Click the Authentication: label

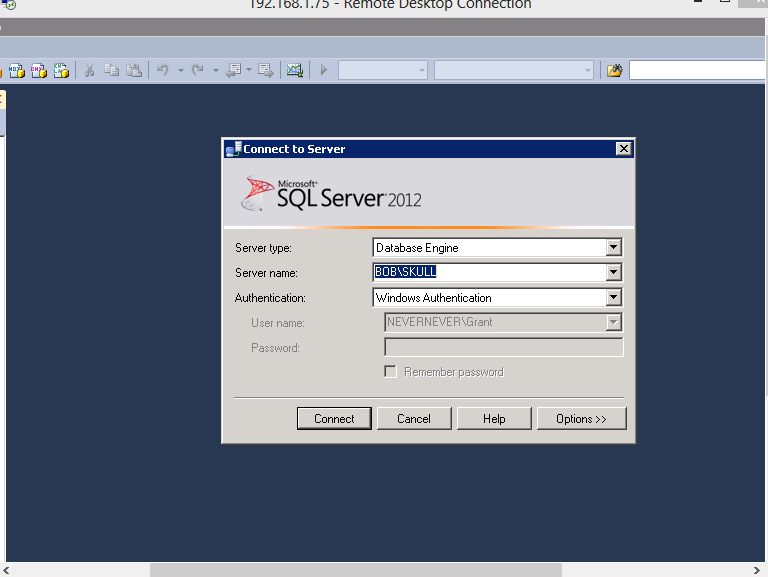[270, 298]
